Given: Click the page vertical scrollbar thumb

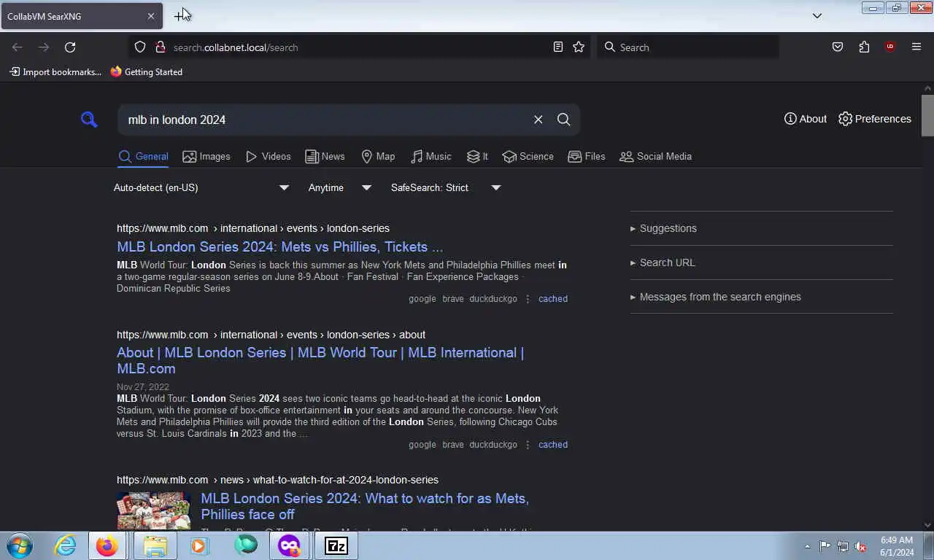Looking at the screenshot, I should pyautogui.click(x=927, y=115).
